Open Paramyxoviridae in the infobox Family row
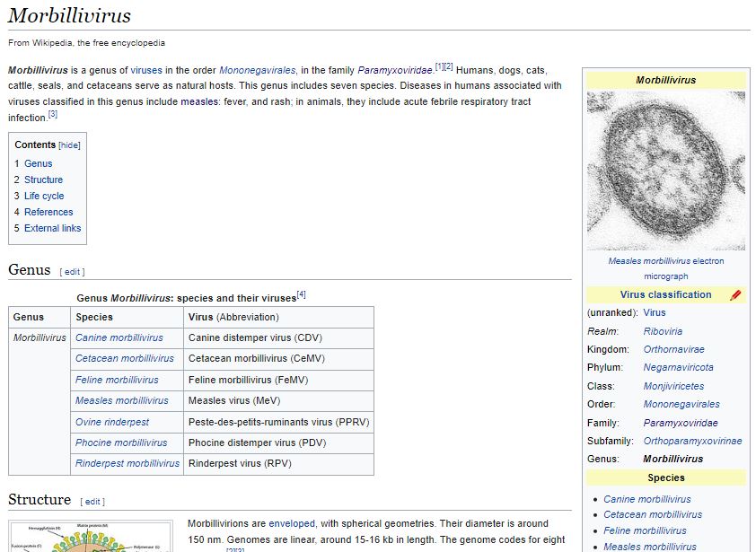This screenshot has height=552, width=756. click(681, 424)
